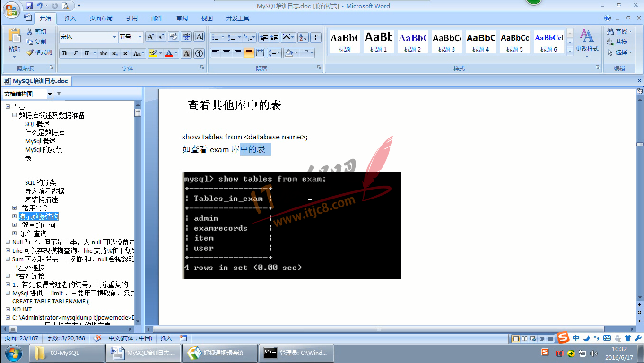Toggle Italic formatting
Viewport: 644px width, 363px height.
click(x=75, y=53)
